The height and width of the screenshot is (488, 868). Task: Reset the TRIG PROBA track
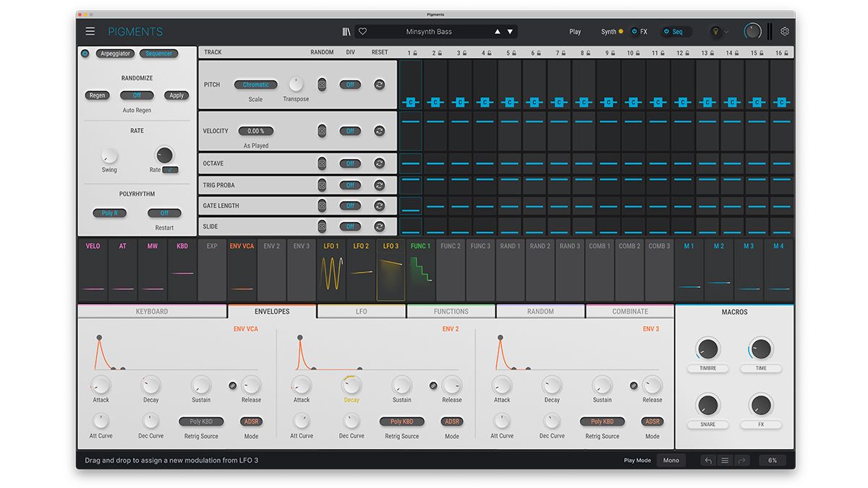click(379, 185)
